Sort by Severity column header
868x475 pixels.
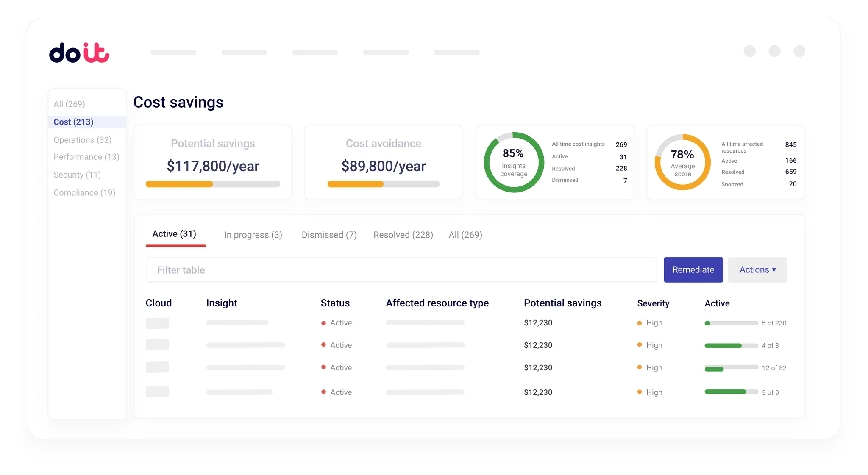pos(653,303)
